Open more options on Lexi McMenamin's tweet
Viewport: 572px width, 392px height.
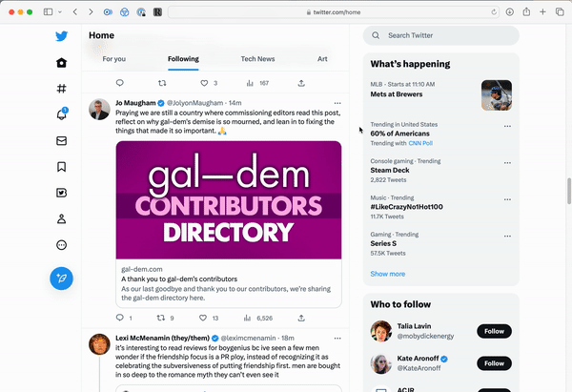(x=337, y=339)
